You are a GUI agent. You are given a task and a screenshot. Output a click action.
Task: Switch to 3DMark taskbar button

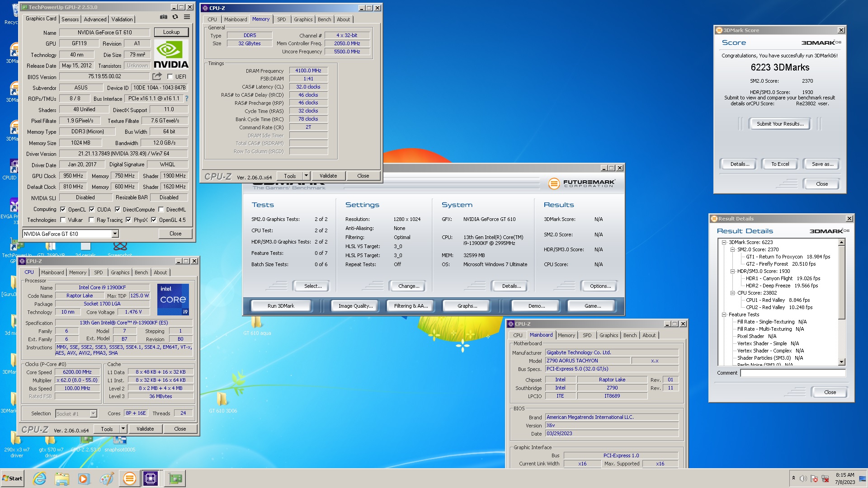pos(129,479)
